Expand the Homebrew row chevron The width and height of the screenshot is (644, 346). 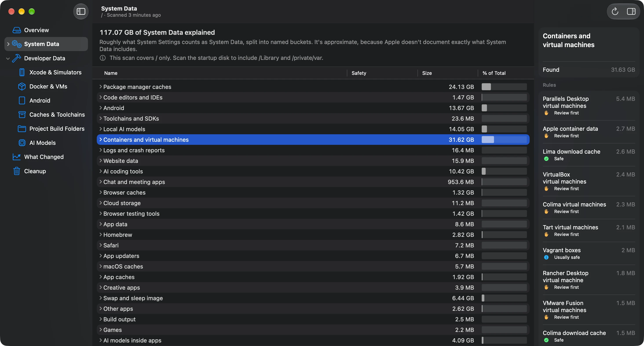pyautogui.click(x=101, y=234)
